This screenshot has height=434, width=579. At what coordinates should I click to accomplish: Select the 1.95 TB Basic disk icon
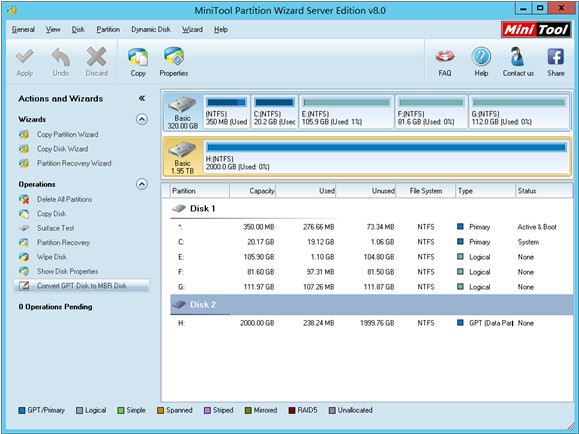pyautogui.click(x=182, y=151)
